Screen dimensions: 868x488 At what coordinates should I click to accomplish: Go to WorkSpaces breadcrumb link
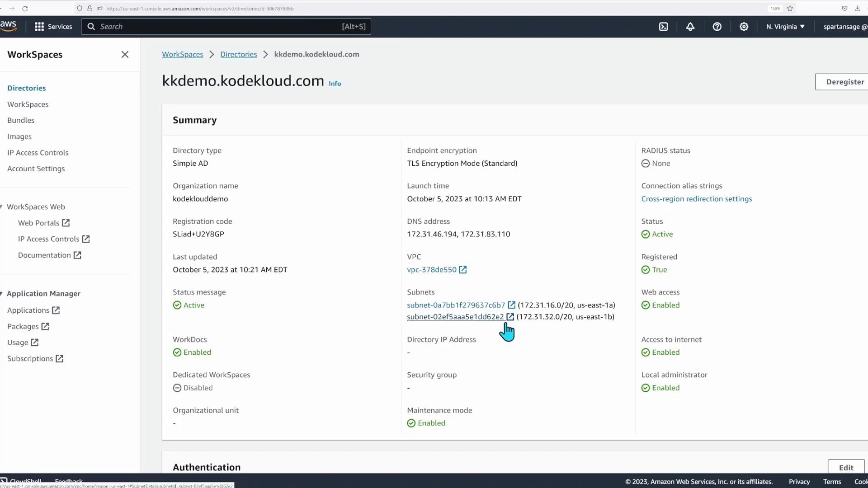(183, 54)
